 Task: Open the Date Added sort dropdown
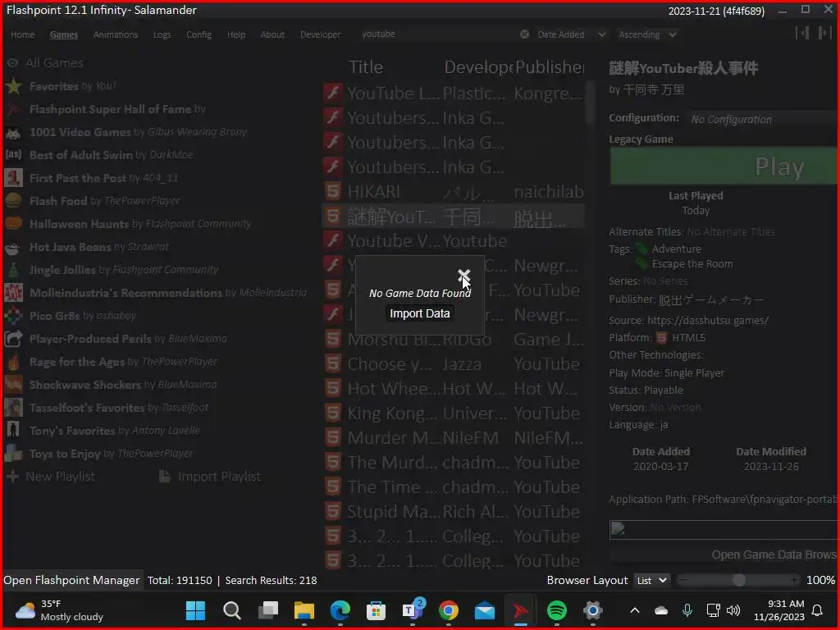[x=571, y=34]
